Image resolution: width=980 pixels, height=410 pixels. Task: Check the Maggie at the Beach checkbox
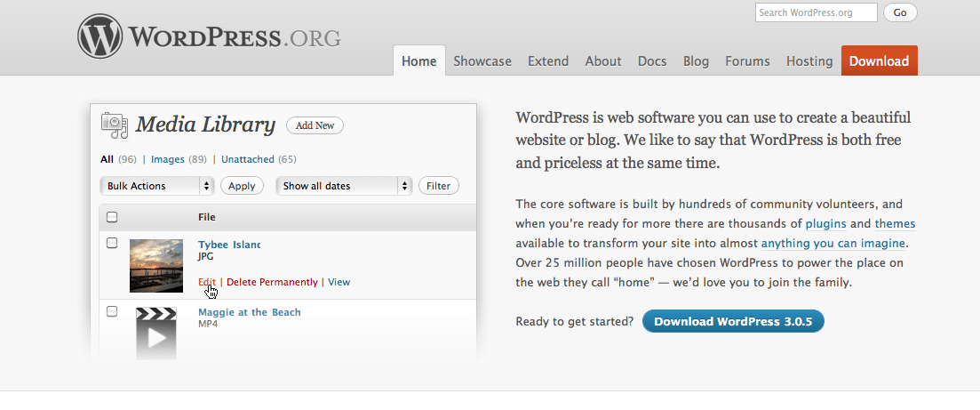pyautogui.click(x=112, y=311)
